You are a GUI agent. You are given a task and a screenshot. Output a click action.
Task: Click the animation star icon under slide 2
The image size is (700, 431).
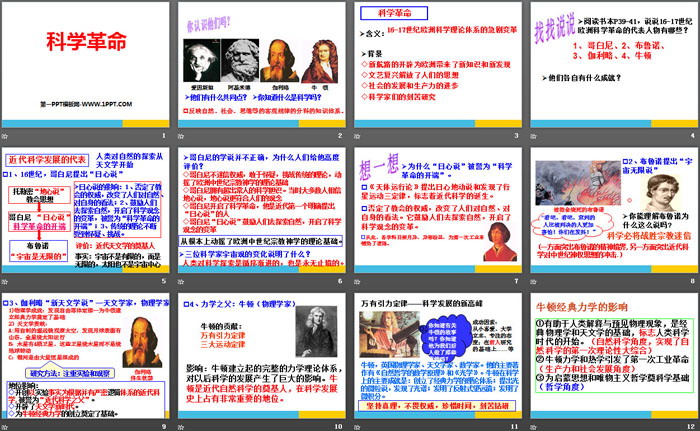[x=181, y=136]
